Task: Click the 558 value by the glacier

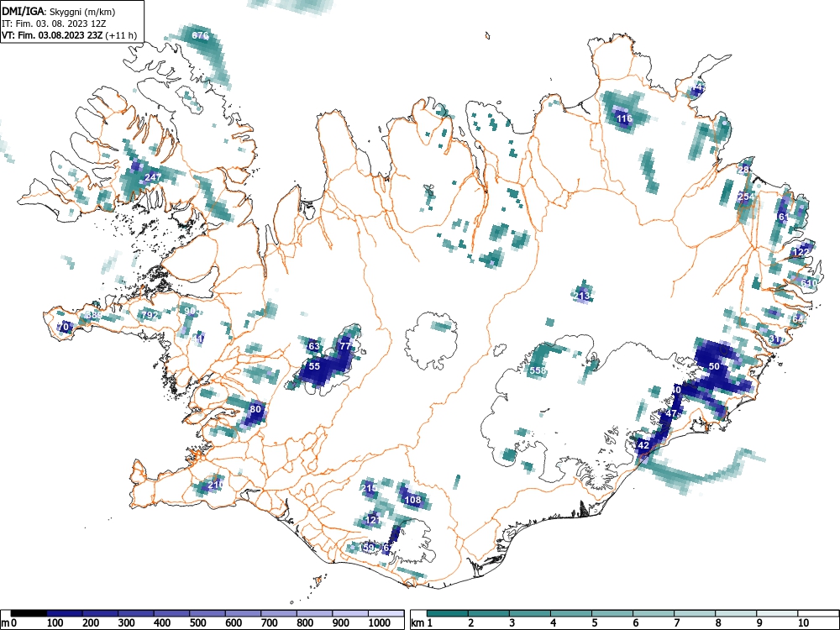Action: (538, 370)
